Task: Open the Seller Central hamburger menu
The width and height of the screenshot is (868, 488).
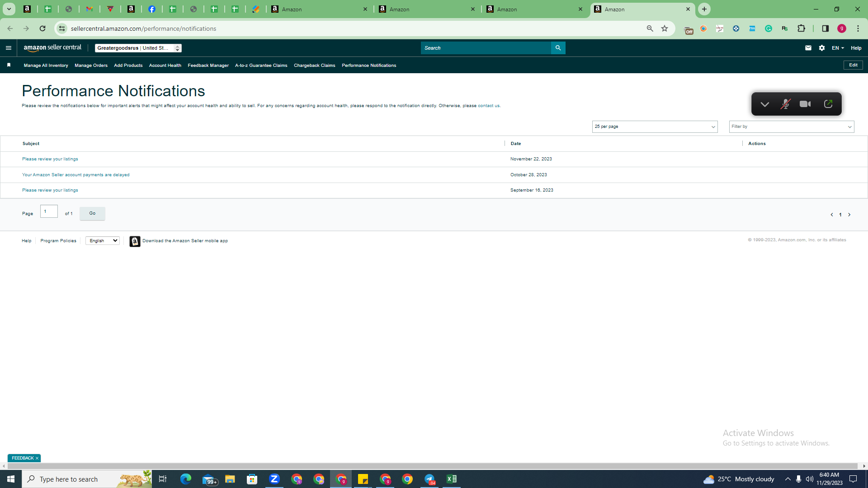Action: pyautogui.click(x=8, y=48)
